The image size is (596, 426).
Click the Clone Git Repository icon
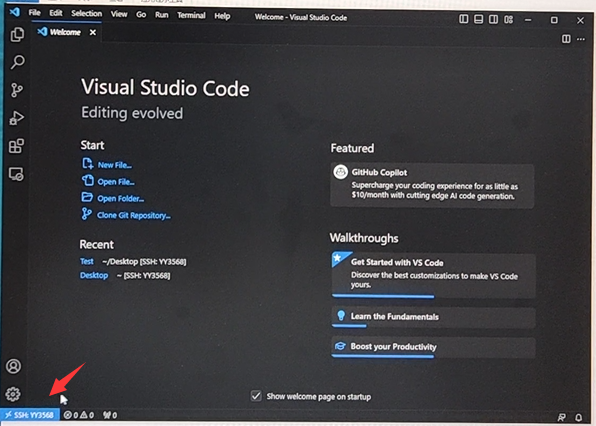pyautogui.click(x=87, y=214)
